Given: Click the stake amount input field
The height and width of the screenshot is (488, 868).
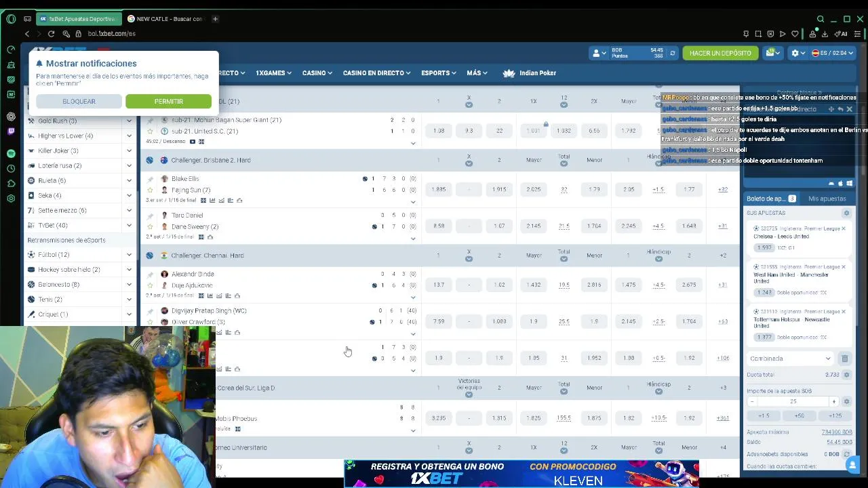Looking at the screenshot, I should tap(793, 401).
